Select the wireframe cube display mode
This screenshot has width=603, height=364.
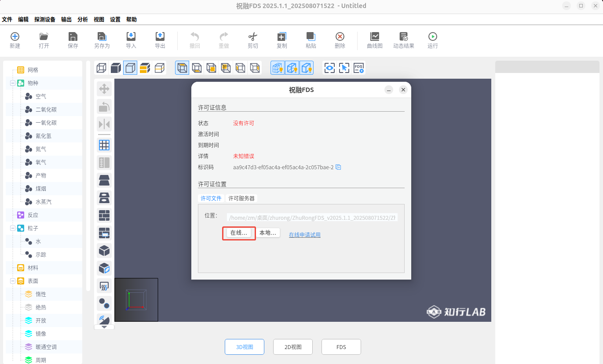pyautogui.click(x=101, y=68)
